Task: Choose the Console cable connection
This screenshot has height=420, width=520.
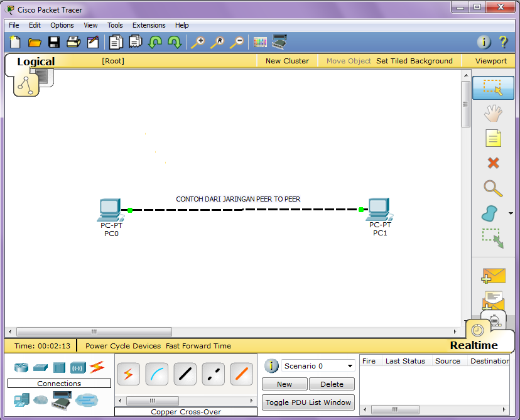Action: [x=156, y=374]
